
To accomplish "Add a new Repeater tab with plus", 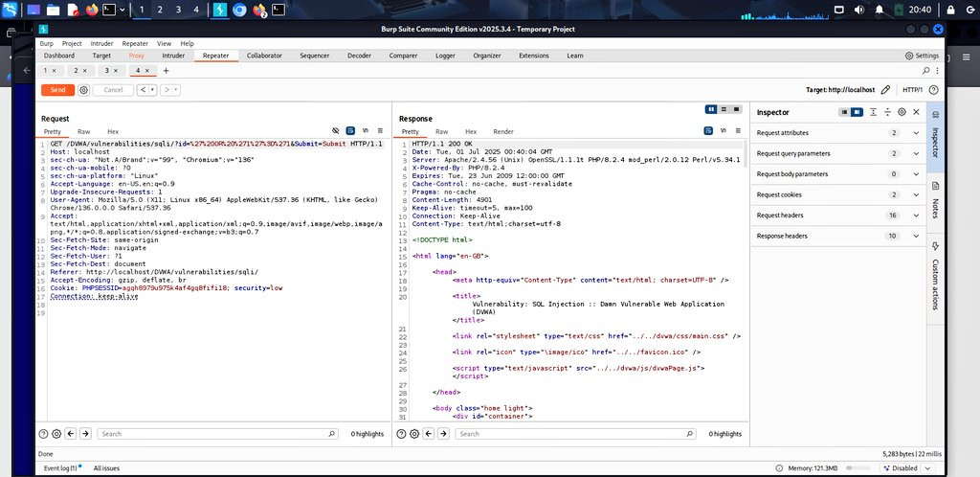I will [167, 71].
